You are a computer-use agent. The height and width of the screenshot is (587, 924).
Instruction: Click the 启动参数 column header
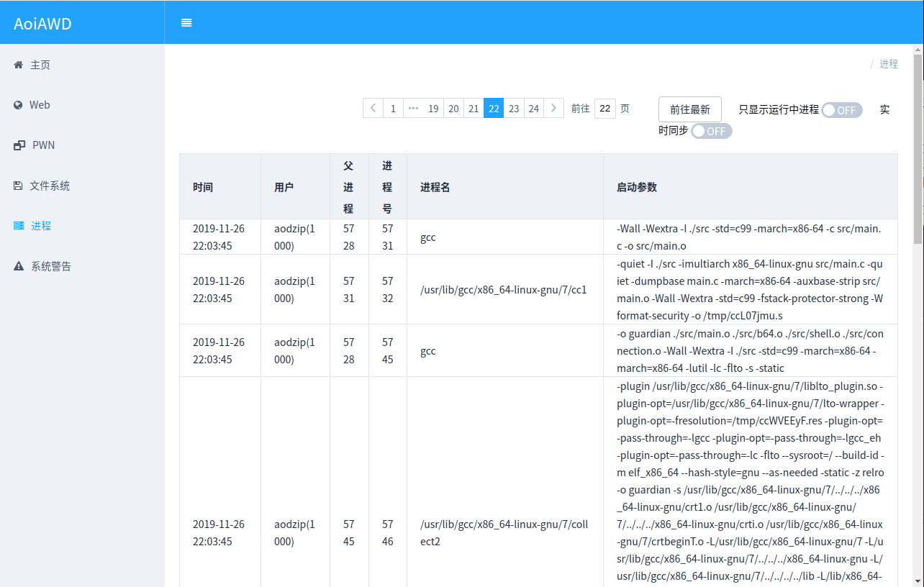[x=751, y=186]
